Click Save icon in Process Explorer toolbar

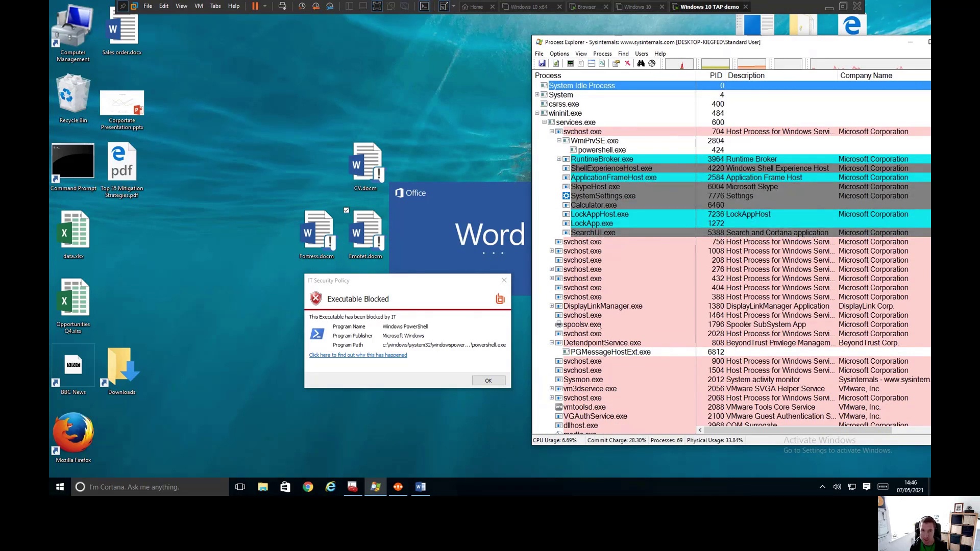coord(542,63)
